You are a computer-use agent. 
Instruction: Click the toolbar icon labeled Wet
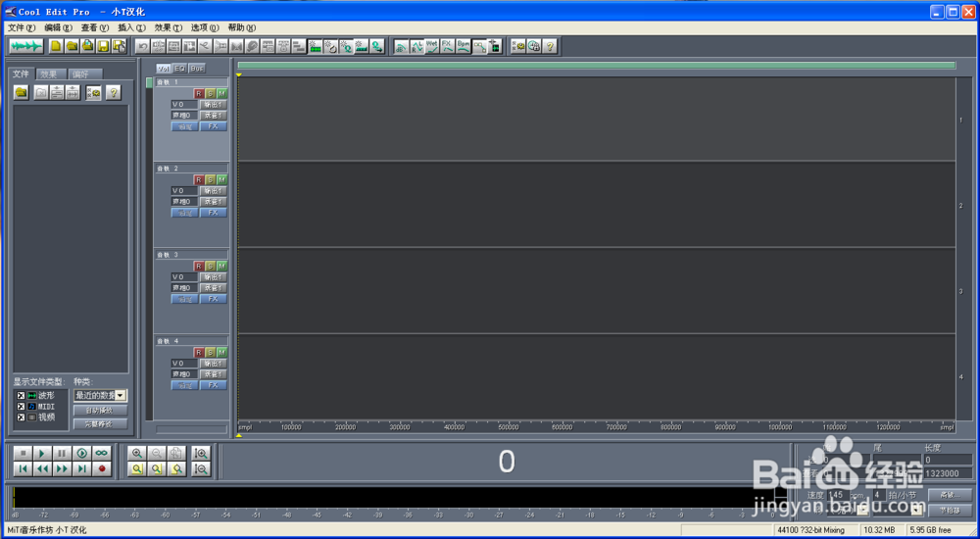point(432,46)
